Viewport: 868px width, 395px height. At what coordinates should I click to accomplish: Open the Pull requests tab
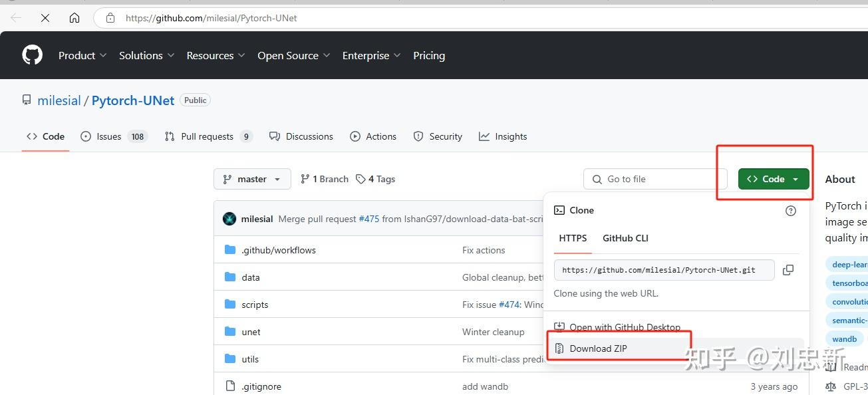(207, 136)
